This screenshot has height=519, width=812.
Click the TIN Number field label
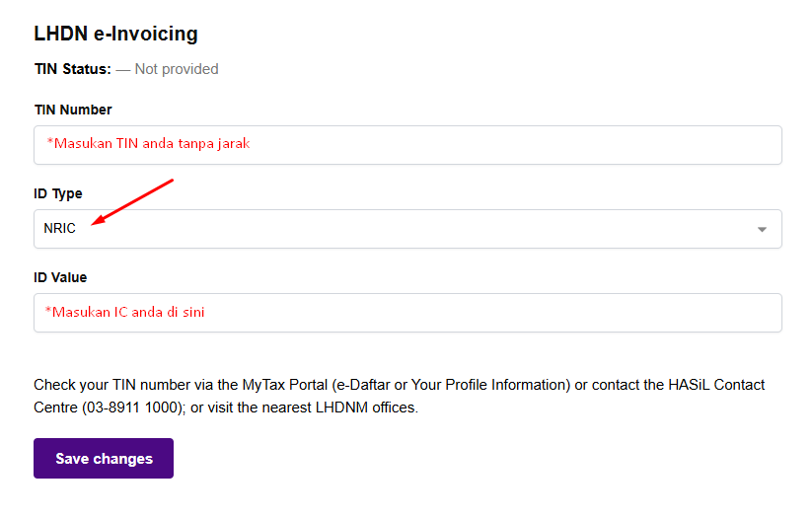click(73, 110)
